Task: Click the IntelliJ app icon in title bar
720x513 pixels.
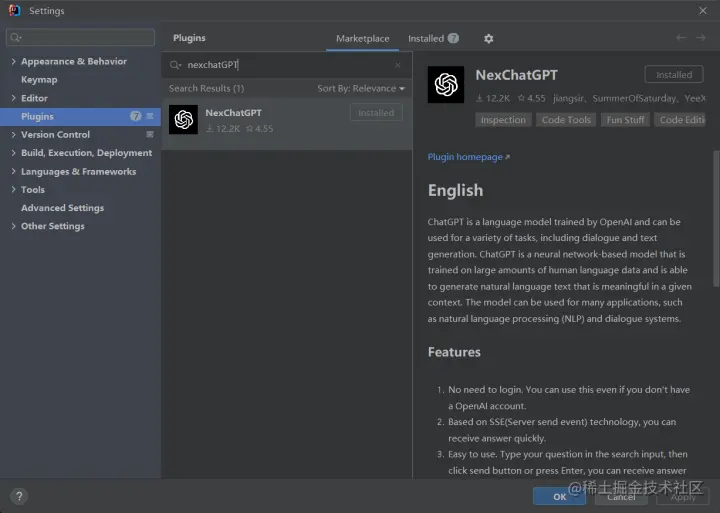Action: coord(15,11)
